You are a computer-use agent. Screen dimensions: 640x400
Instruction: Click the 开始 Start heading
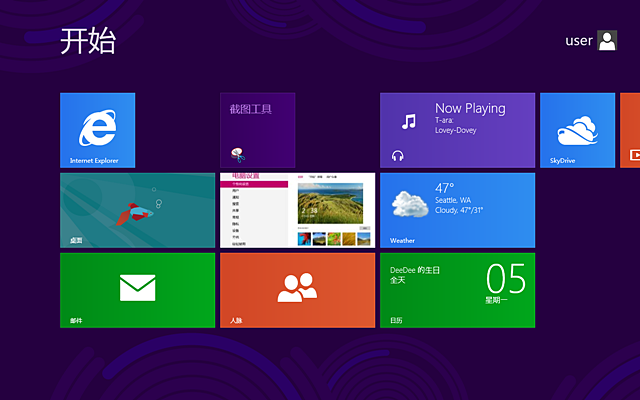pyautogui.click(x=88, y=41)
